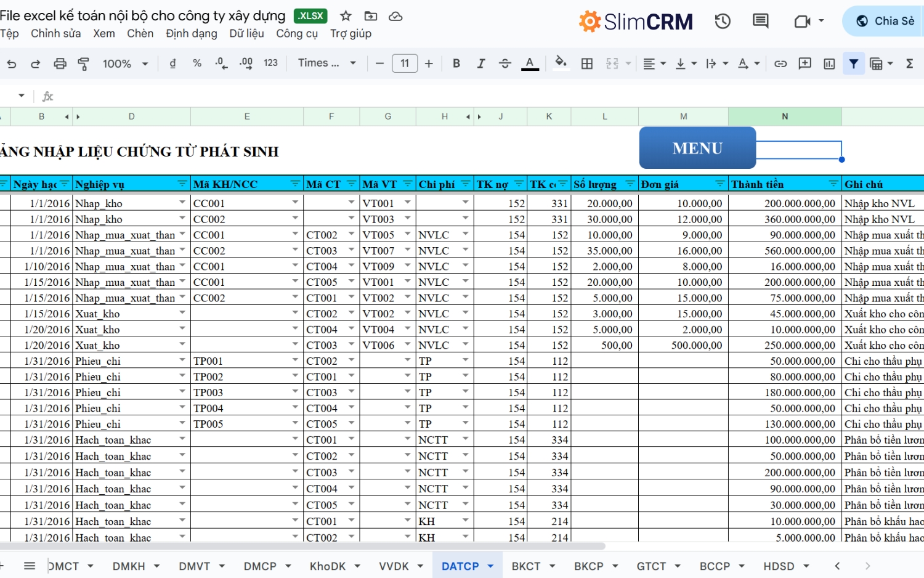The width and height of the screenshot is (924, 578).
Task: Open the functions sigma icon
Action: point(909,63)
